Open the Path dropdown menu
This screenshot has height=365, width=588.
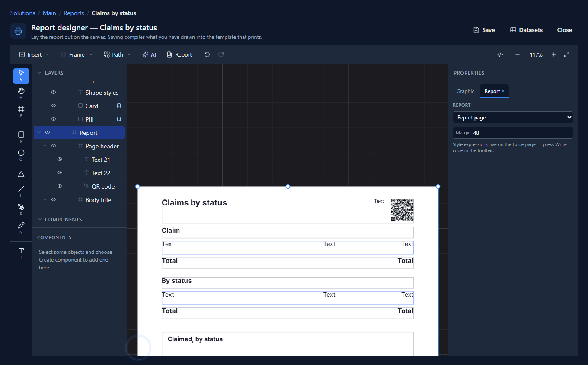pos(117,54)
